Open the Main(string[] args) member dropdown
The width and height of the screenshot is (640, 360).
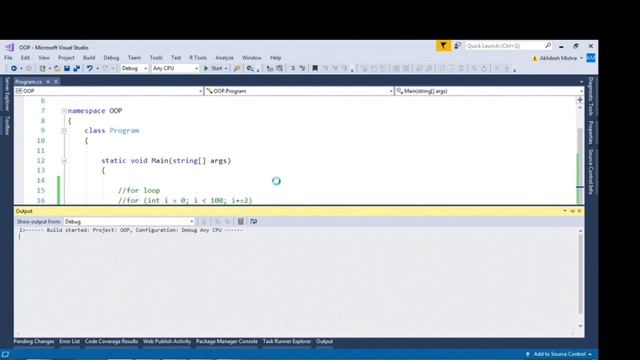tap(489, 91)
